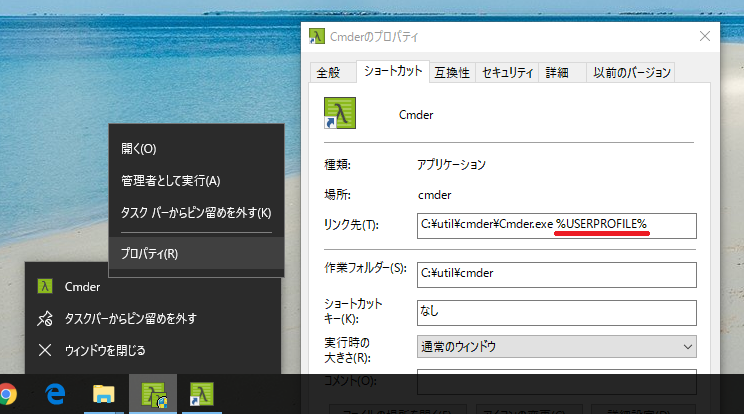Choose 開く(O) from the context menu
The image size is (744, 414).
point(196,148)
